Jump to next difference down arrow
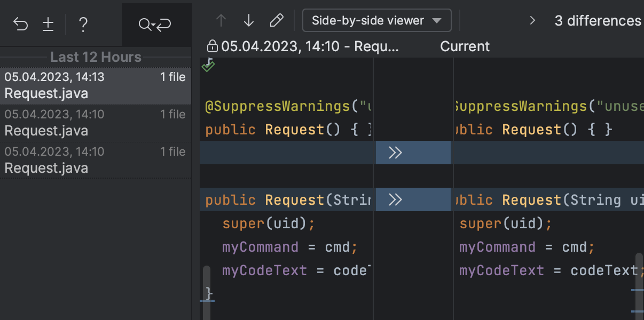644x320 pixels. tap(248, 21)
